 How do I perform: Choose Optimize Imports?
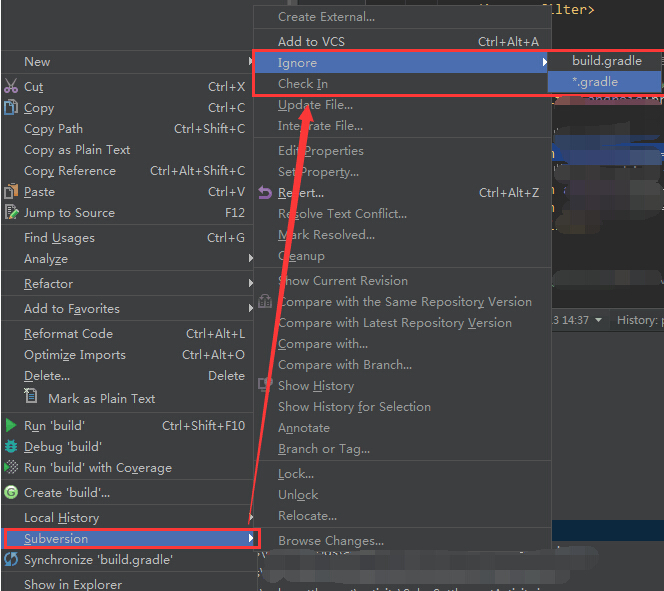[127, 354]
